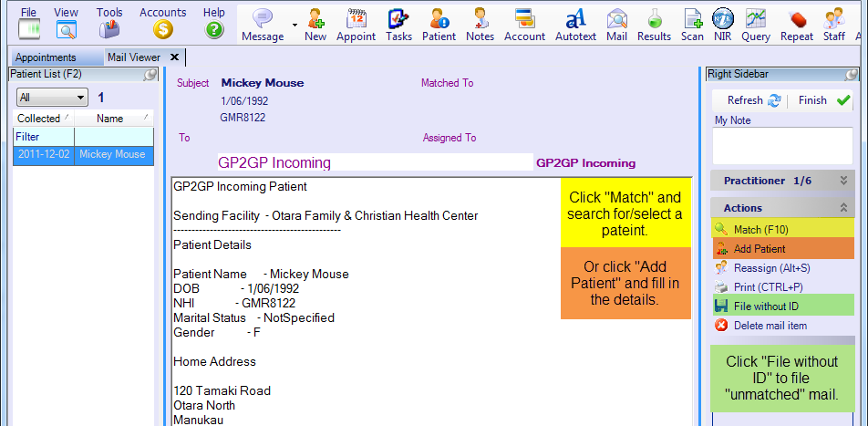Click the Sending Facility line in message

pos(325,215)
